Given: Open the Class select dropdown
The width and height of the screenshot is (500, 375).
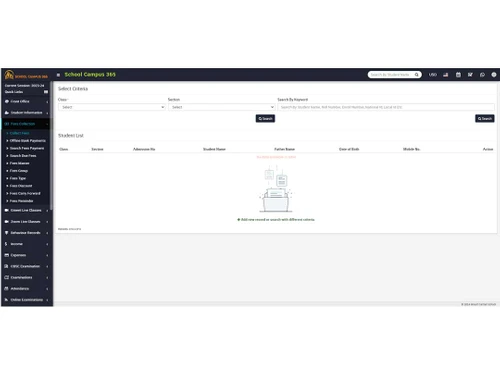Looking at the screenshot, I should [x=112, y=107].
